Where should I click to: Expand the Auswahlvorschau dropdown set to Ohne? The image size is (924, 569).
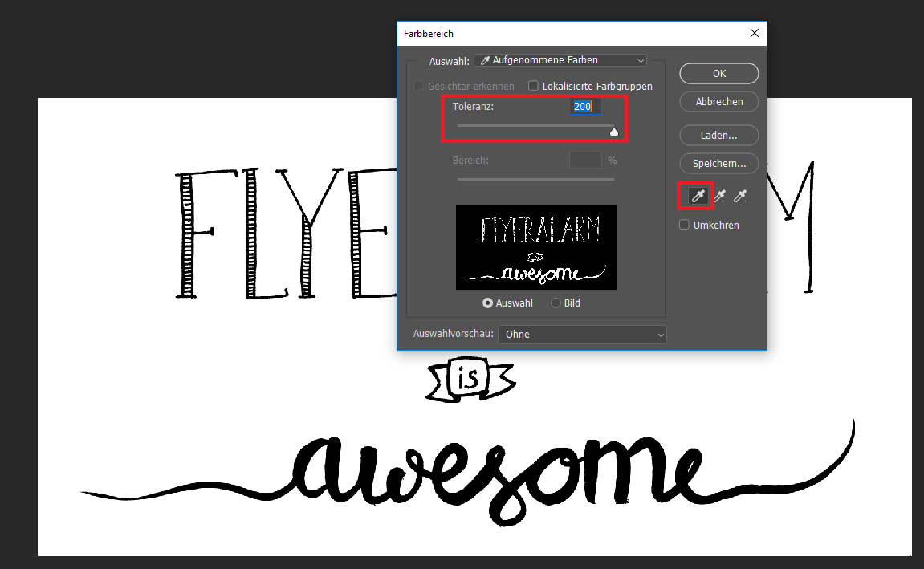582,334
